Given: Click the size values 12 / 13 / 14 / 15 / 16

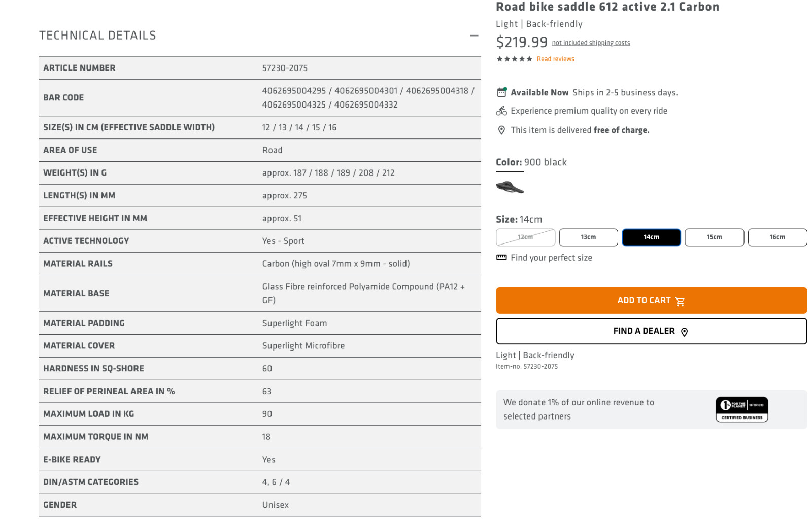Looking at the screenshot, I should tap(299, 127).
